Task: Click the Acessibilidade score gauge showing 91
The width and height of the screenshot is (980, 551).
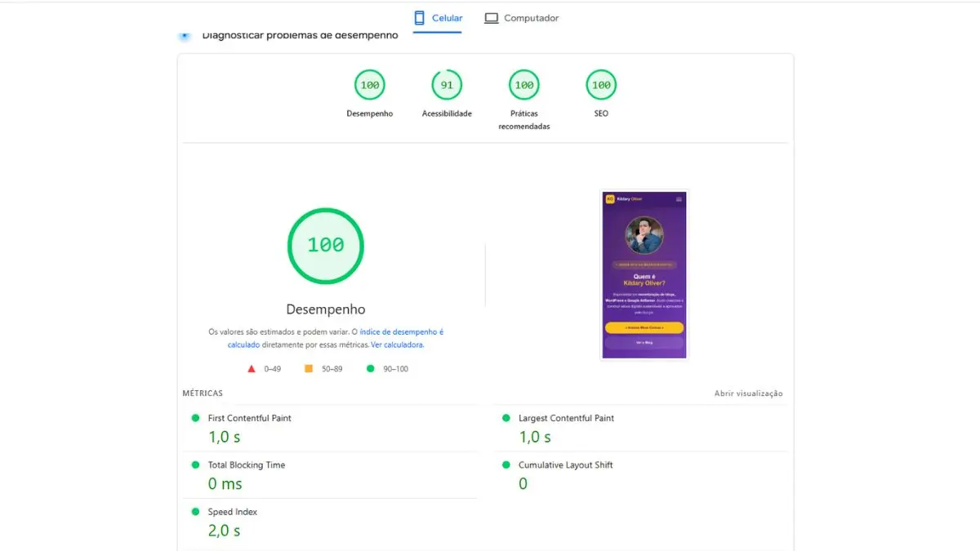Action: click(x=447, y=85)
